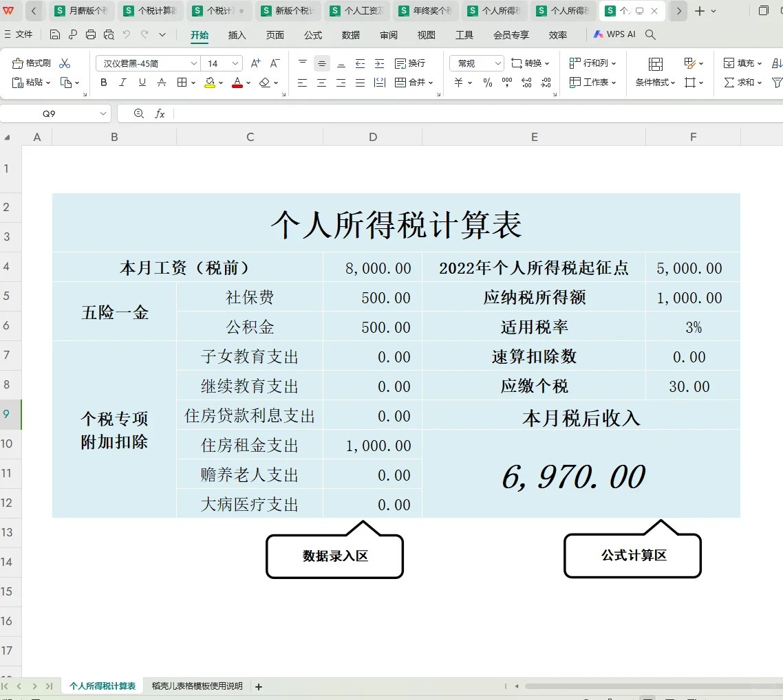Toggle underline formatting
Image resolution: width=783 pixels, height=700 pixels.
142,83
